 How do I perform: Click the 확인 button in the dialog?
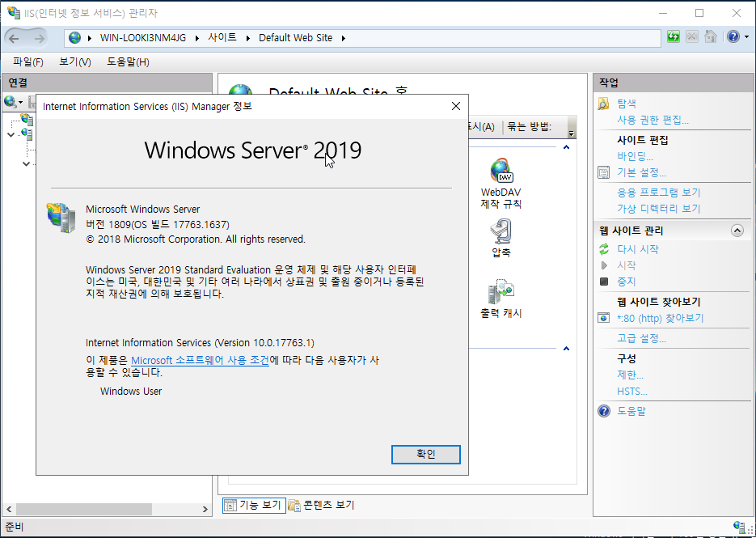(426, 454)
